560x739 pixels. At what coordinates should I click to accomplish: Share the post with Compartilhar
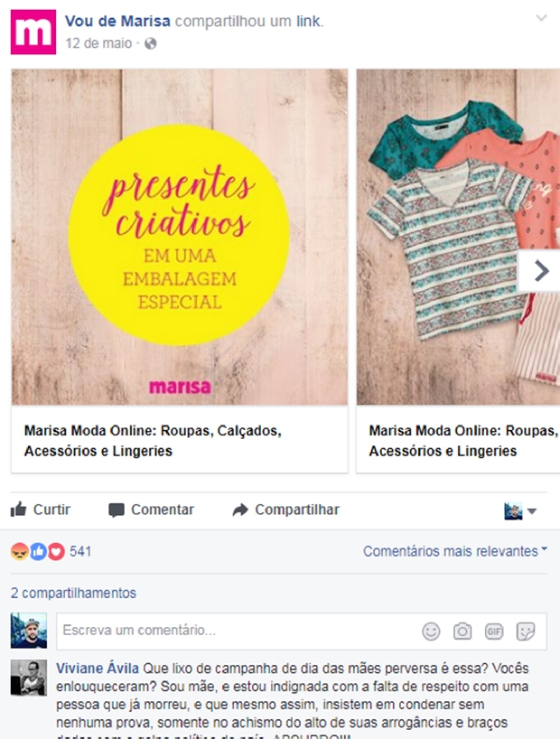[x=286, y=510]
